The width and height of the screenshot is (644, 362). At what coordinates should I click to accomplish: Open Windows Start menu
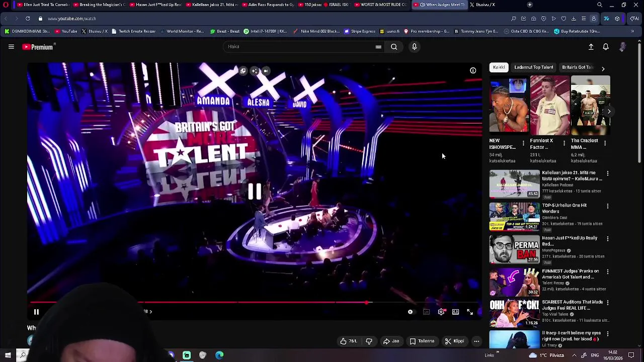(x=8, y=355)
